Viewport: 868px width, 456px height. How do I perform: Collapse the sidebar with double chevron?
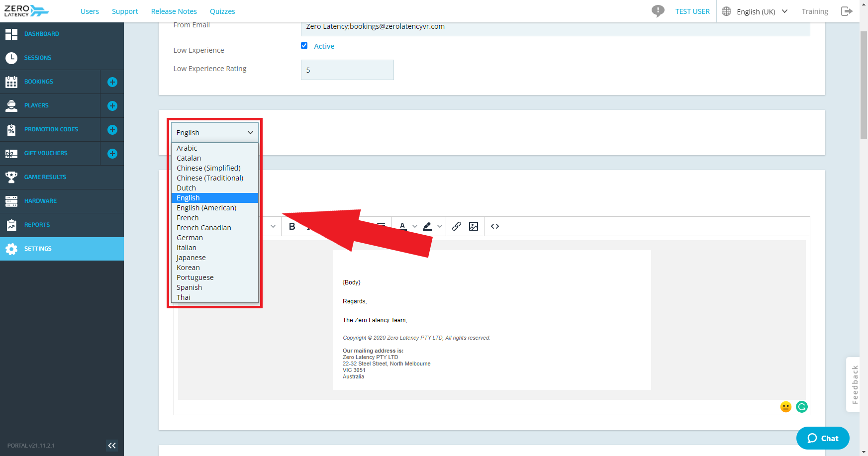tap(112, 446)
